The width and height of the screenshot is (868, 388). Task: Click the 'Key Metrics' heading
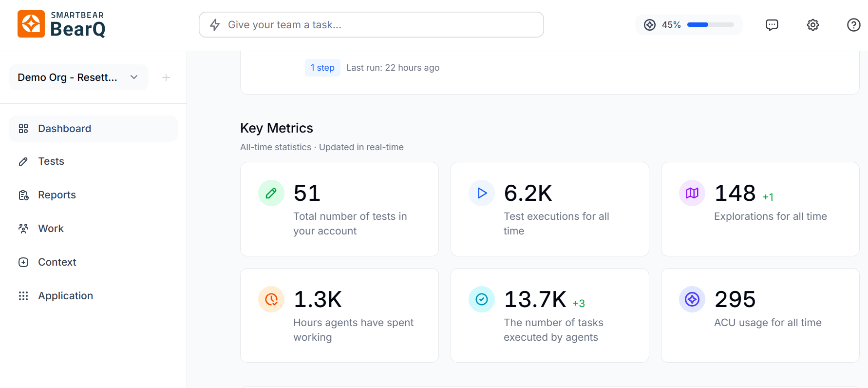point(277,128)
